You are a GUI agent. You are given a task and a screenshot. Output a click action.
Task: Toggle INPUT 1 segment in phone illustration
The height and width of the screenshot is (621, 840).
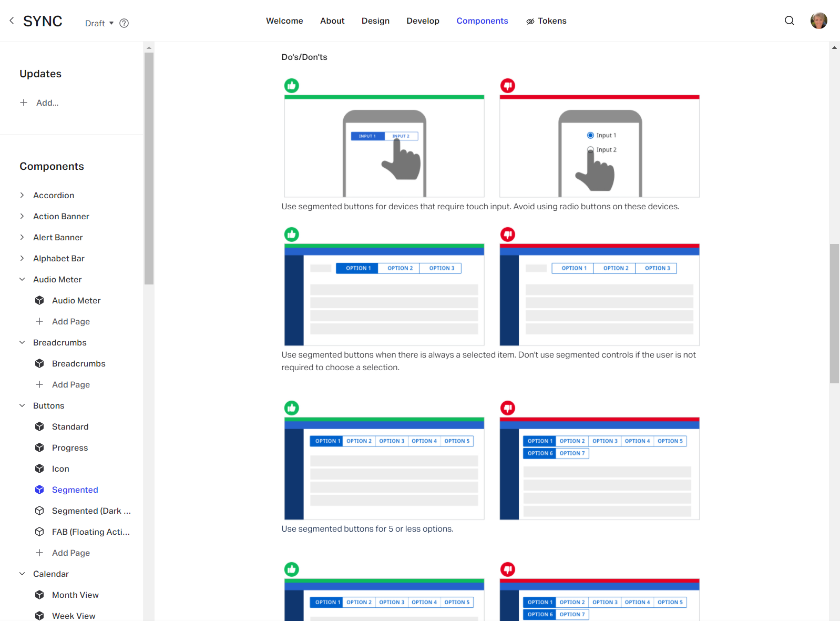pos(367,136)
